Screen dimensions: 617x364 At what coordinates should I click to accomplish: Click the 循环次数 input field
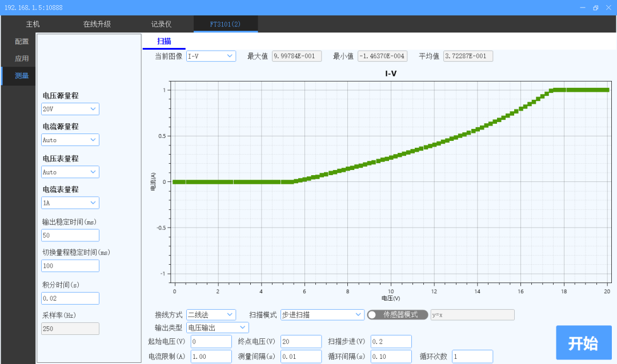(472, 357)
